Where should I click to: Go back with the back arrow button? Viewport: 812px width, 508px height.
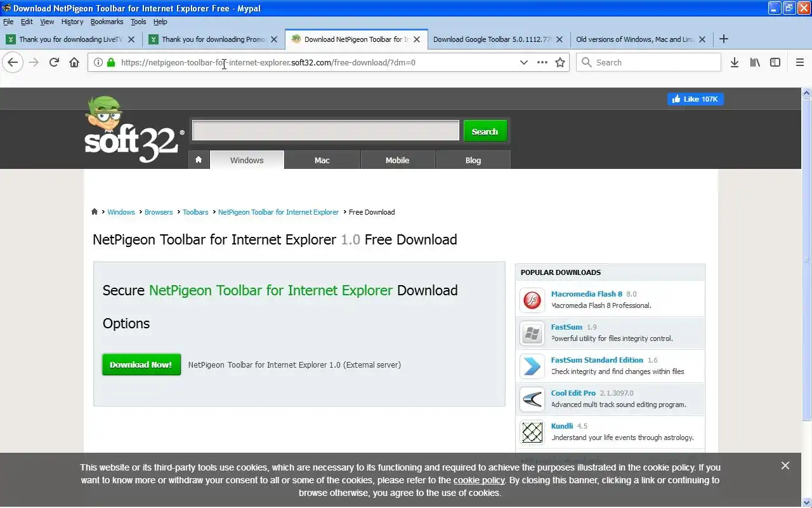point(13,62)
